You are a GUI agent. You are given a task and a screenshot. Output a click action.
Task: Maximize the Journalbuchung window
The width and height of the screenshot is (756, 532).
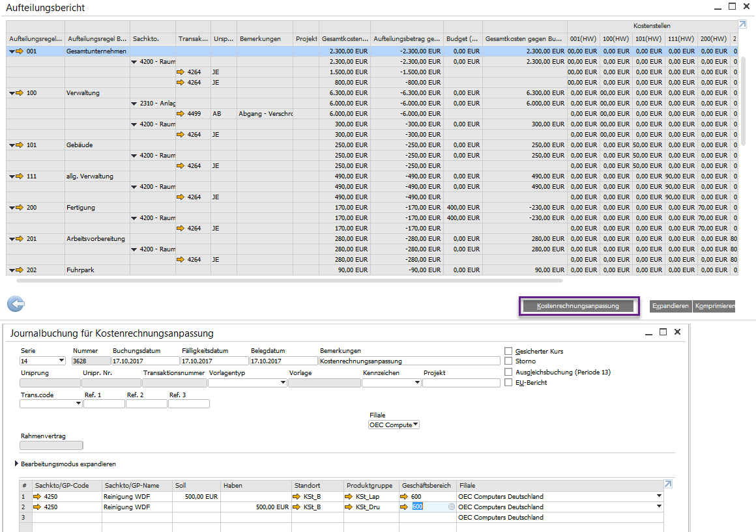click(663, 332)
